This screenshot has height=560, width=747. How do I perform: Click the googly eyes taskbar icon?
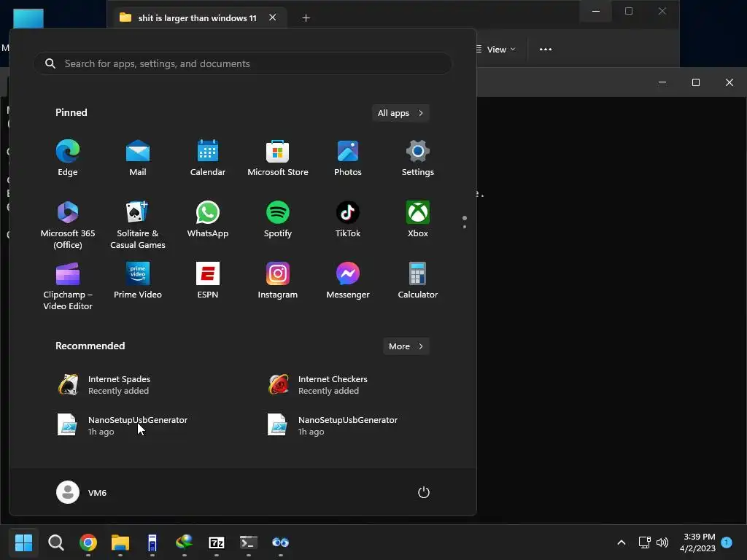281,542
